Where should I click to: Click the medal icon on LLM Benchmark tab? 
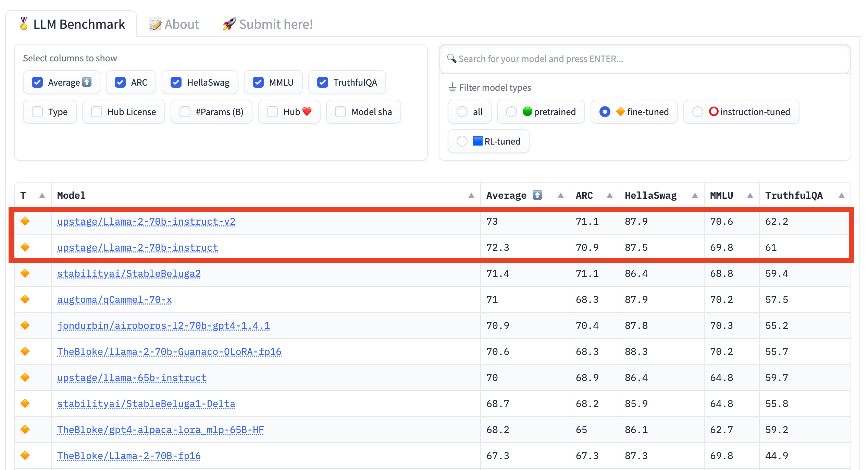coord(24,24)
